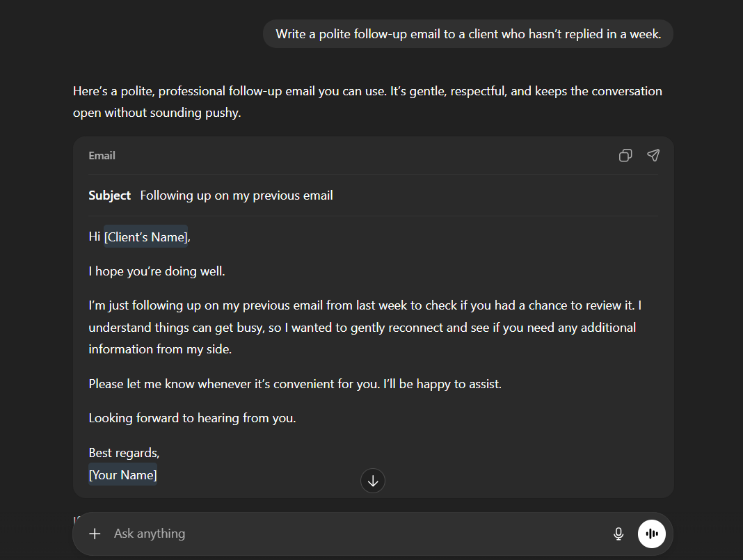The width and height of the screenshot is (743, 560).
Task: Click the subject text "Following up on my previous email"
Action: (237, 195)
